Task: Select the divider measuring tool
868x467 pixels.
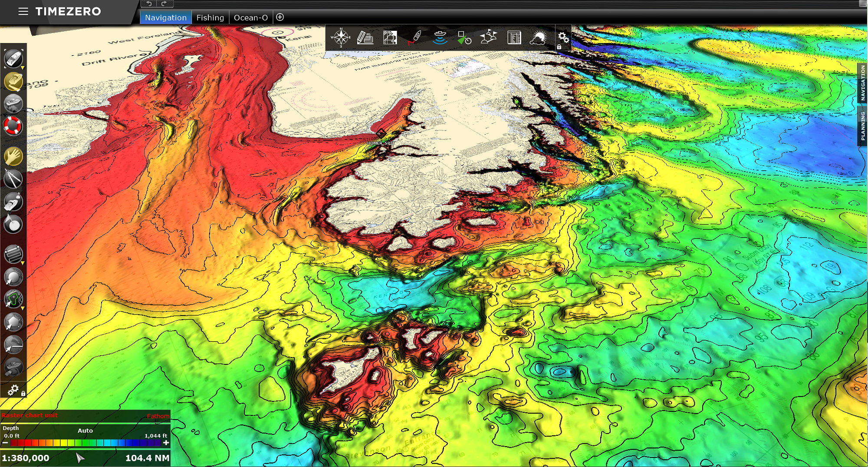Action: pos(13,179)
